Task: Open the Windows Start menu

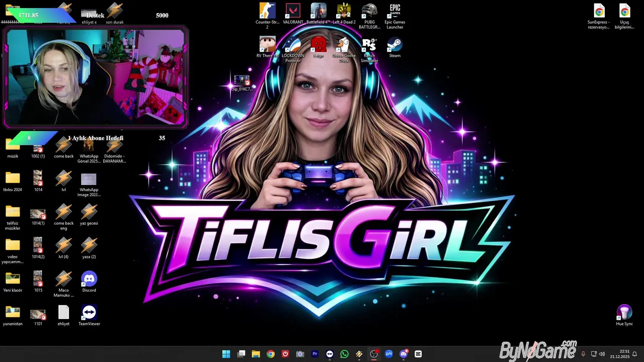Action: 226,354
